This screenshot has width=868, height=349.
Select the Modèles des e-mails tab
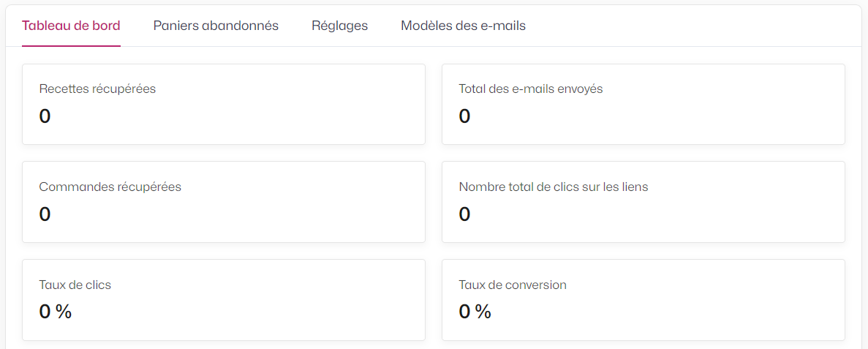(x=464, y=26)
